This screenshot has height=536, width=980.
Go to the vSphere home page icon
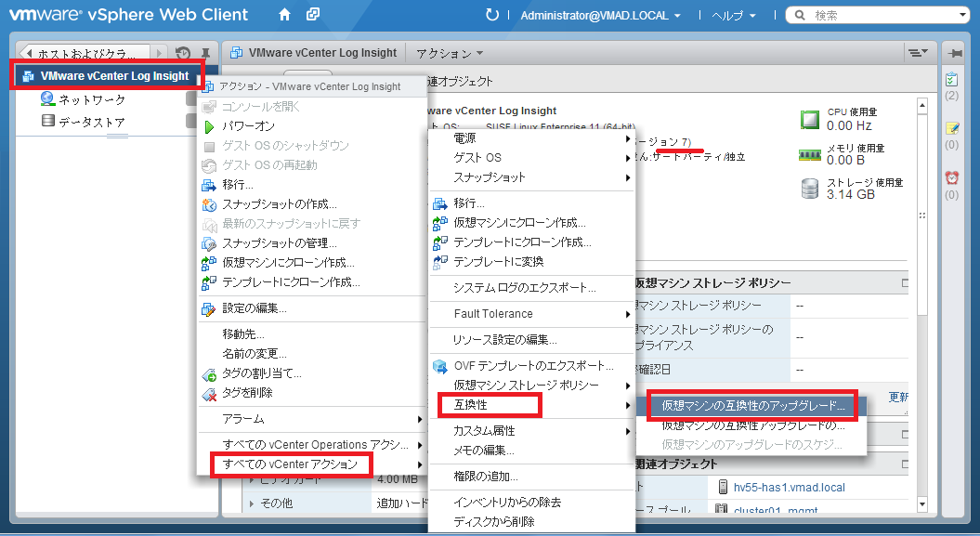point(284,14)
